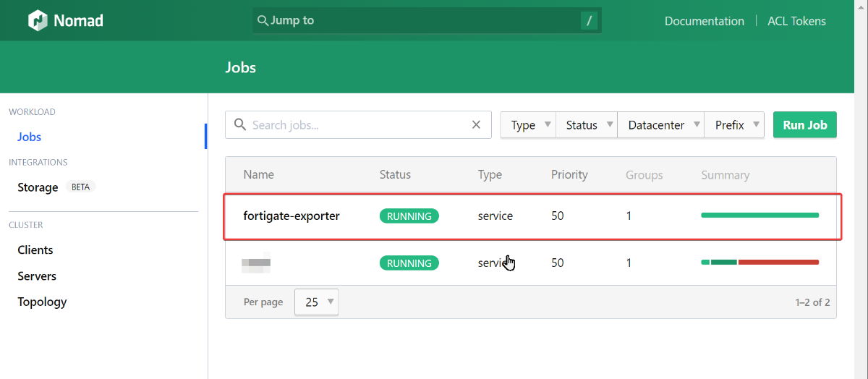Click the Summary column header
Image resolution: width=868 pixels, height=379 pixels.
click(x=726, y=175)
